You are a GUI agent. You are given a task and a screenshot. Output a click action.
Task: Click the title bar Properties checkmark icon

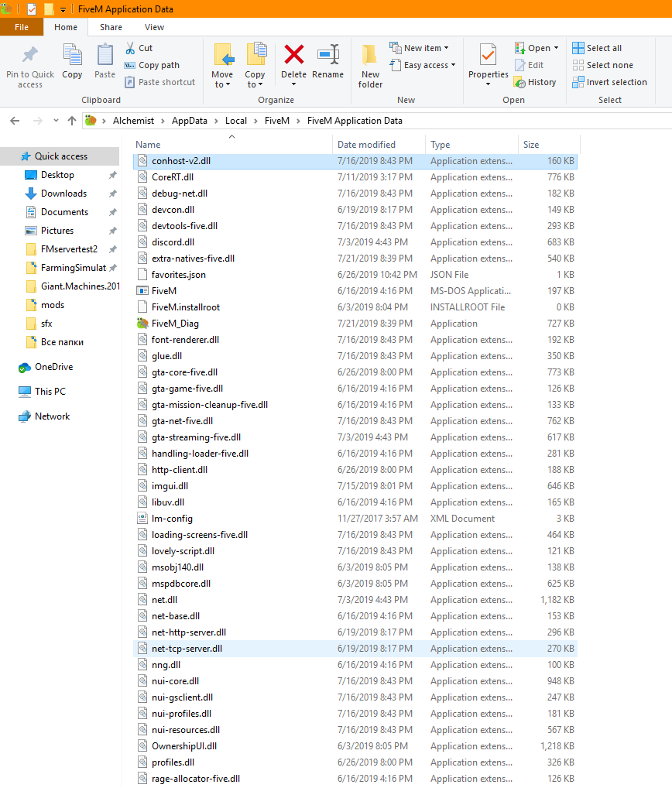31,9
